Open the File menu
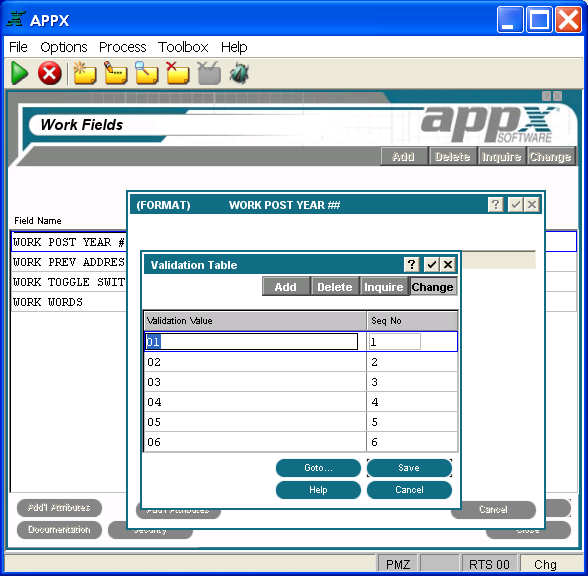The image size is (588, 576). click(x=18, y=47)
